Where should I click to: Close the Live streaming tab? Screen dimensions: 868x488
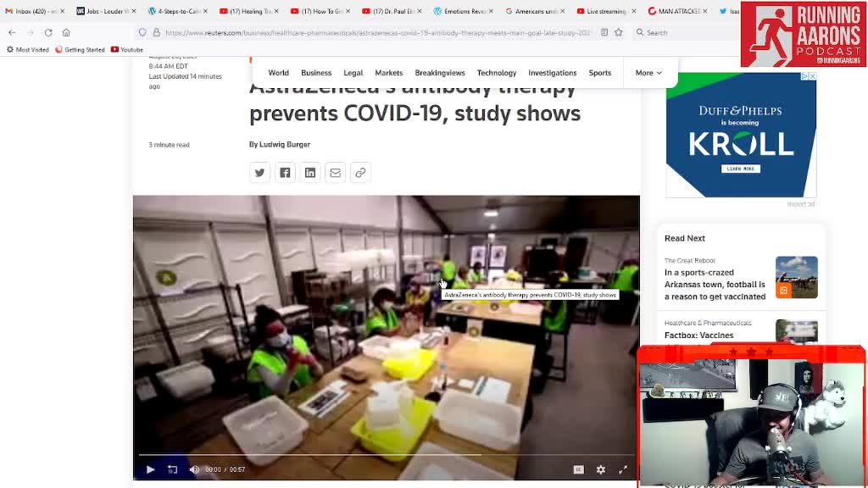coord(634,11)
